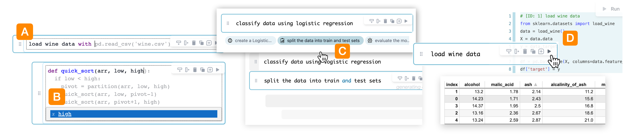Grab the drag handle of quick_sort cell
Screen dimensions: 644x137
[39, 93]
